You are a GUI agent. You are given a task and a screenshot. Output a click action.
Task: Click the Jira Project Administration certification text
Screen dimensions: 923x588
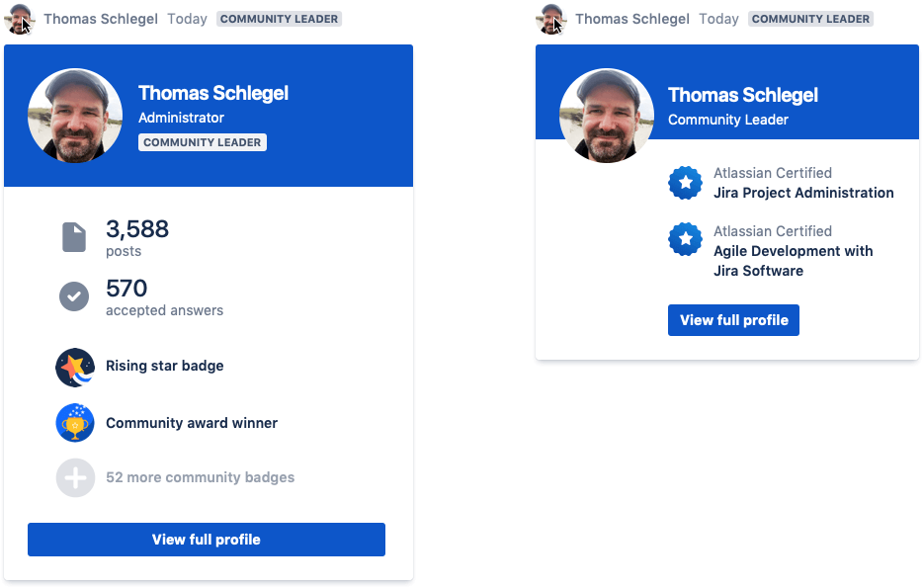pos(803,194)
